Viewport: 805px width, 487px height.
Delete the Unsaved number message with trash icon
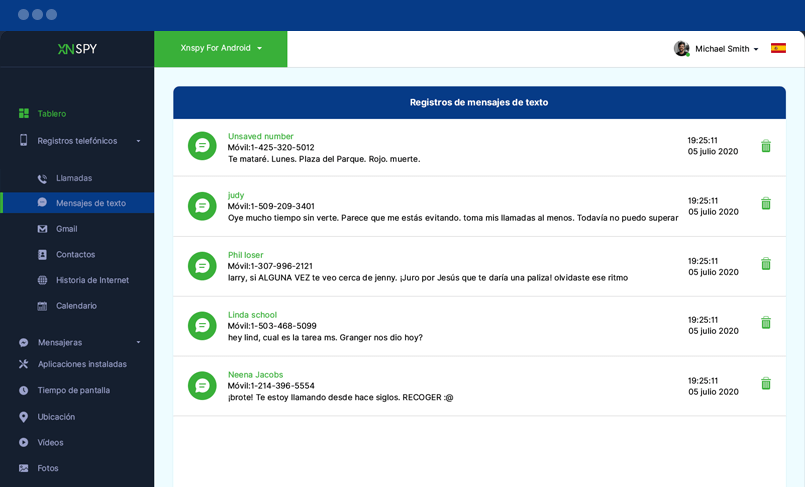766,146
